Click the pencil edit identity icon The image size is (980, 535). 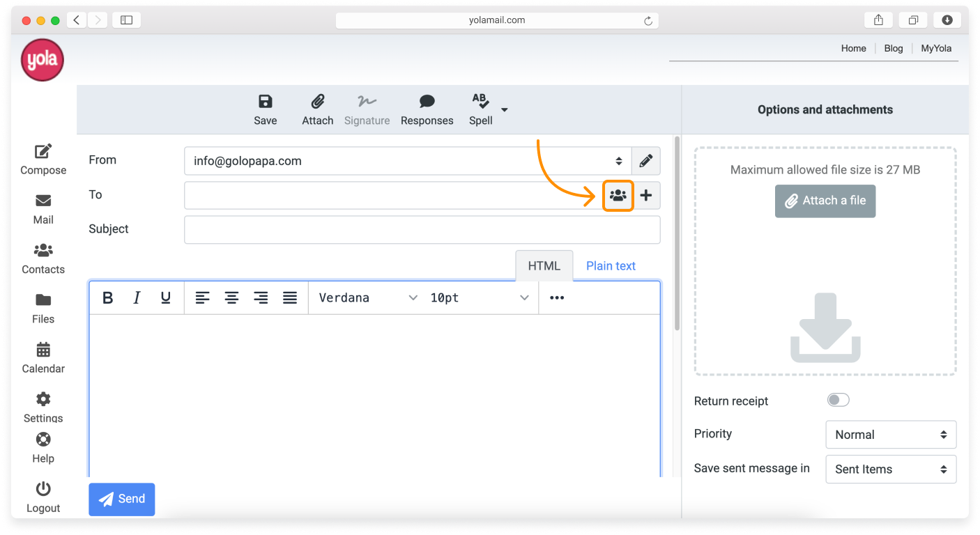click(x=646, y=161)
